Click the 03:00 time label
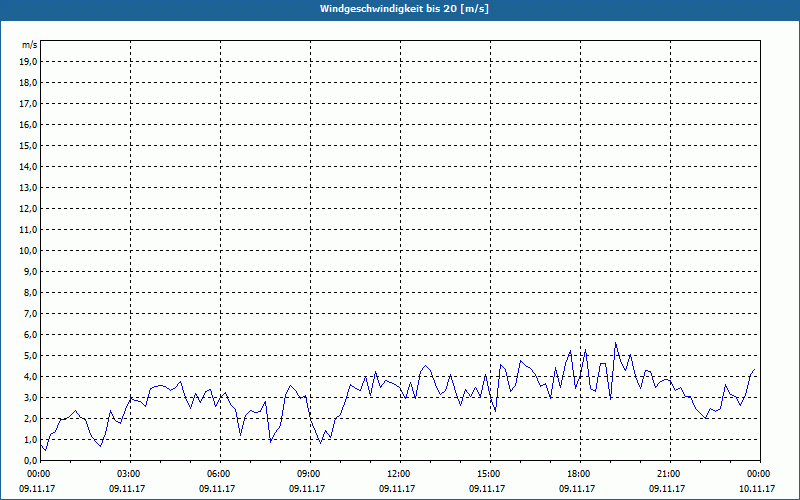The height and width of the screenshot is (500, 800). [x=129, y=474]
